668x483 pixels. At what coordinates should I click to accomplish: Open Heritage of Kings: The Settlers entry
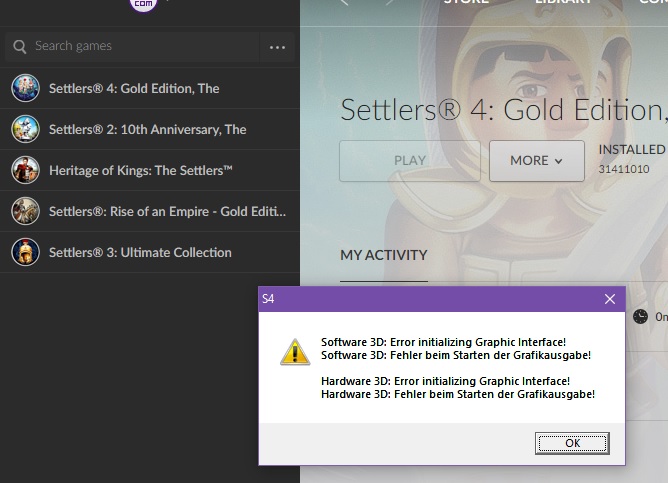pyautogui.click(x=150, y=170)
